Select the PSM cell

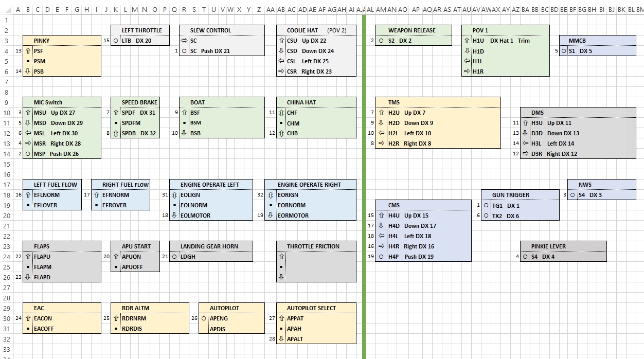pos(66,61)
